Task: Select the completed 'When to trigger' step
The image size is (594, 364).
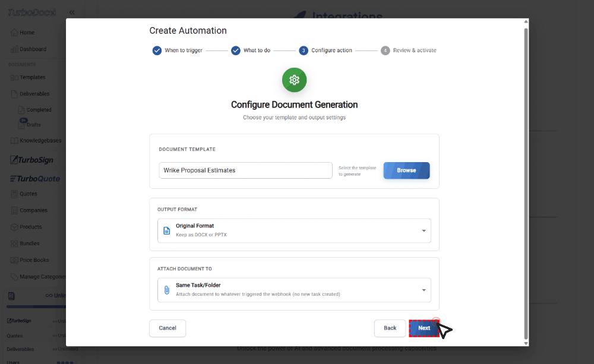Action: coord(157,50)
